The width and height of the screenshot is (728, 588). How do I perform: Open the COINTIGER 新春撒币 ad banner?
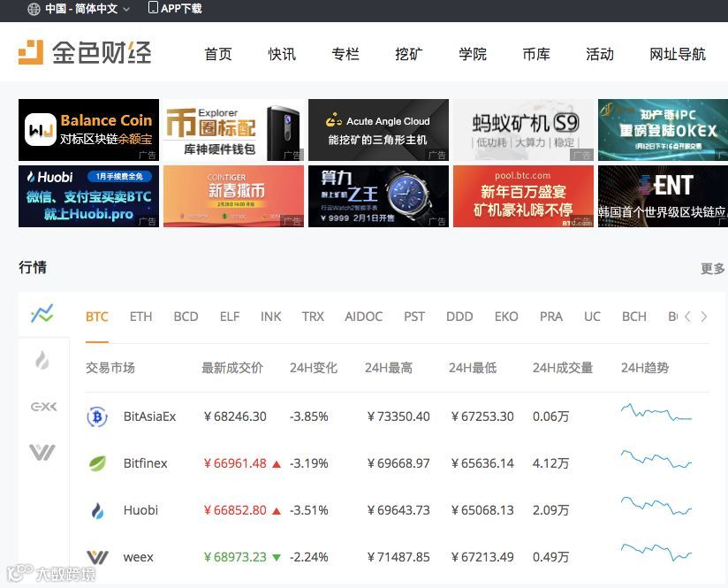click(x=233, y=196)
